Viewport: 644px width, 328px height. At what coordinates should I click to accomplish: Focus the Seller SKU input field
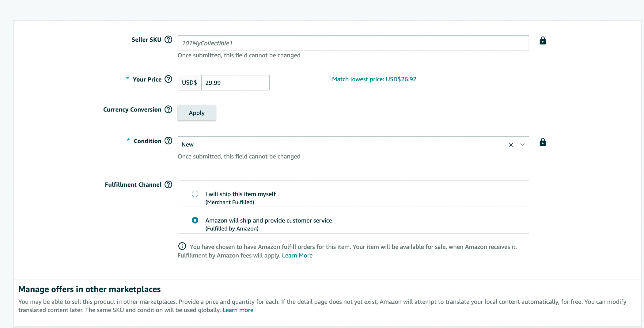click(353, 43)
